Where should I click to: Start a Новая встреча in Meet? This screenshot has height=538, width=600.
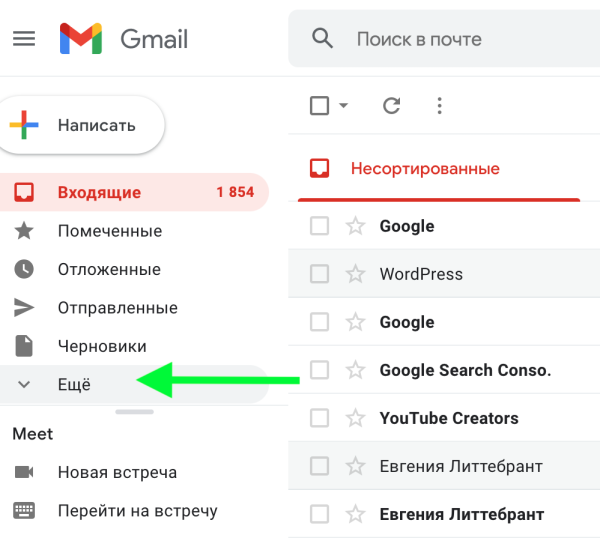(x=117, y=472)
